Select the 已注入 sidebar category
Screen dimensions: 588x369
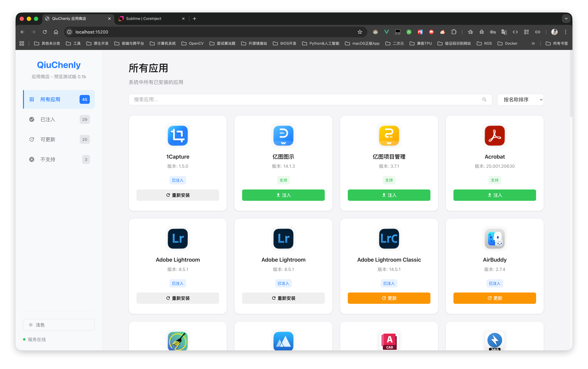pyautogui.click(x=59, y=119)
